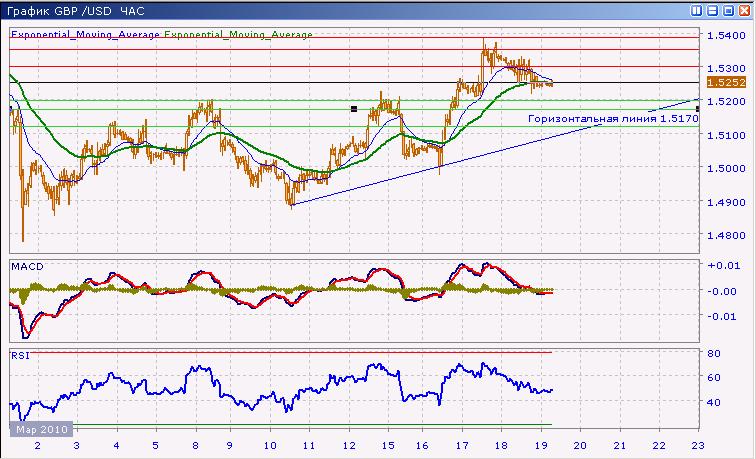
Task: Click date 23 on the time axis
Action: [697, 445]
